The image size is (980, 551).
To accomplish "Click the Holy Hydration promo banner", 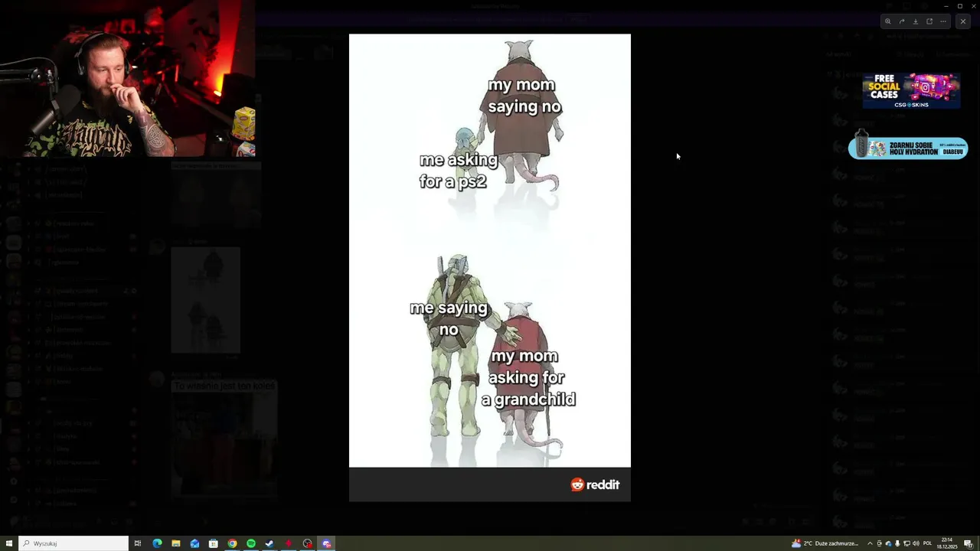I will [908, 146].
